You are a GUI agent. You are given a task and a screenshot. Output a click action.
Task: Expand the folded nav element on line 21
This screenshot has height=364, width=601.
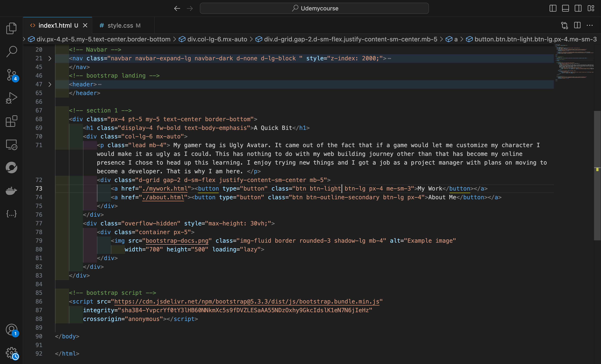pos(50,58)
